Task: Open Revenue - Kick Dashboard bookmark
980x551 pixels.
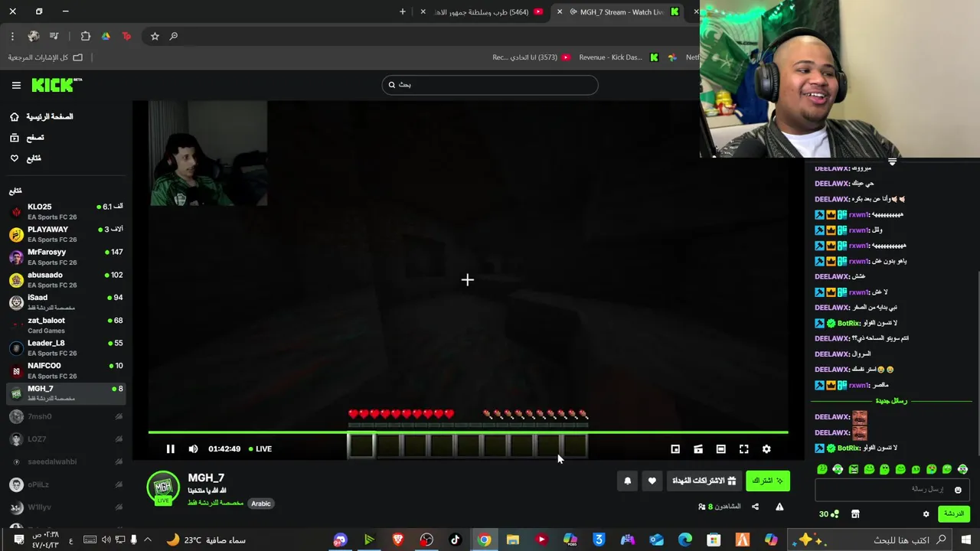Action: tap(618, 57)
